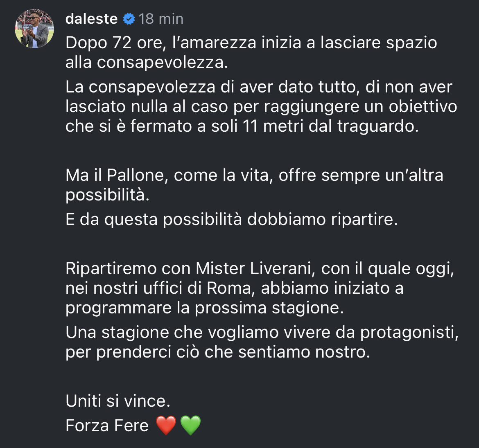Click line beginning La consapevolezza di aver
The height and width of the screenshot is (448, 479).
pos(259,87)
